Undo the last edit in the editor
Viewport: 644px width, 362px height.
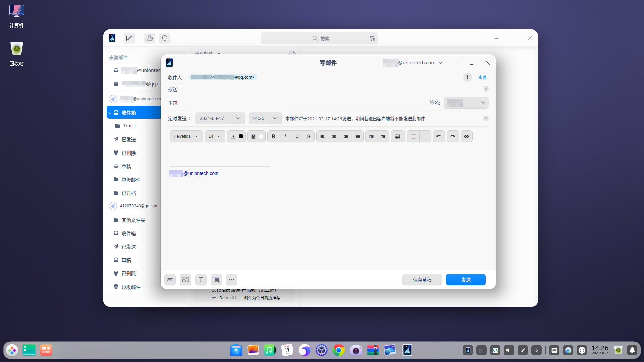pyautogui.click(x=439, y=136)
